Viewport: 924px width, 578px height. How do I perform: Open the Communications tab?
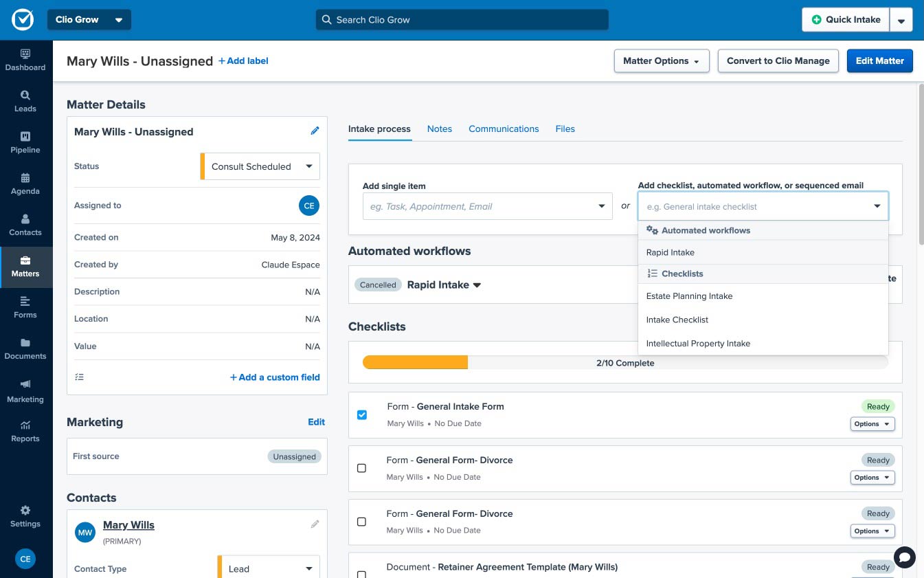pos(504,129)
